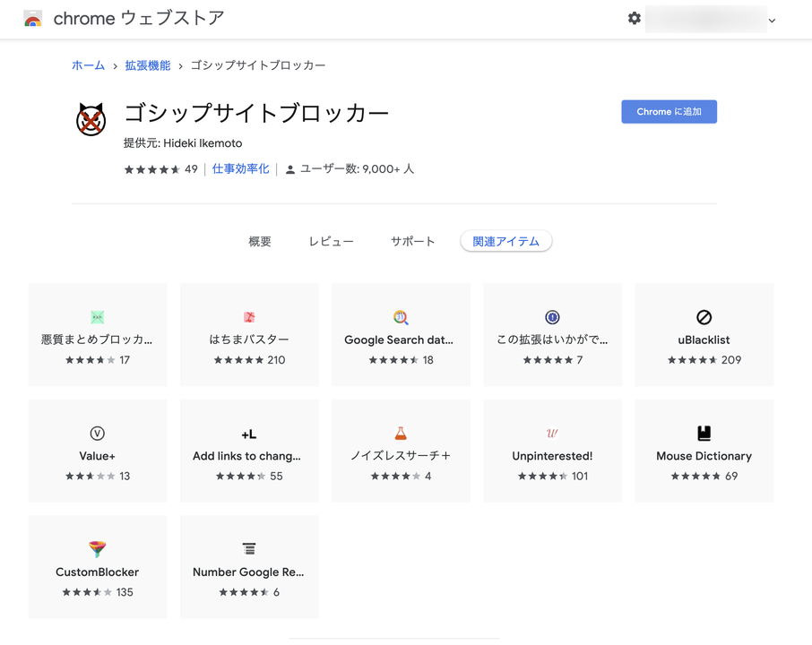Viewport: 812px width, 645px height.
Task: Select the Mouse Dictionary book icon
Action: coord(704,434)
